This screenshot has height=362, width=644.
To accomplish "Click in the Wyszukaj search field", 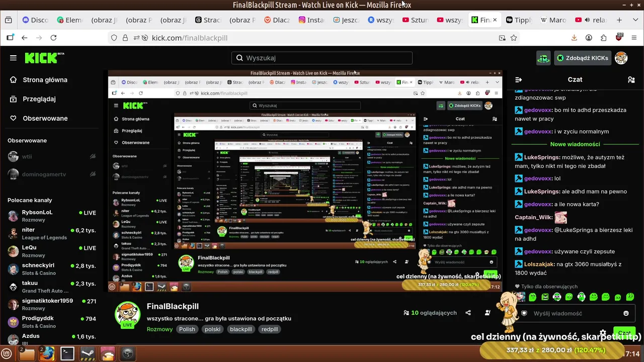I will (x=322, y=58).
